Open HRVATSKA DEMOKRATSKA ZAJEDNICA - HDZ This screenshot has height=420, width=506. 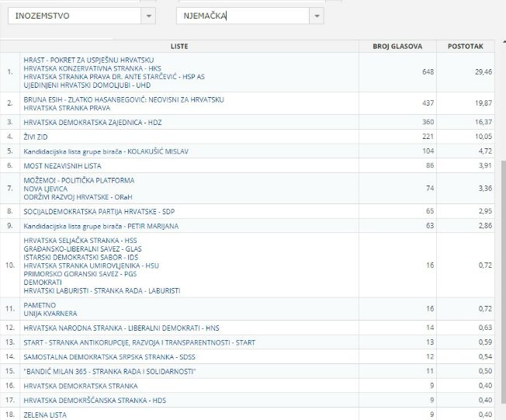pos(92,123)
